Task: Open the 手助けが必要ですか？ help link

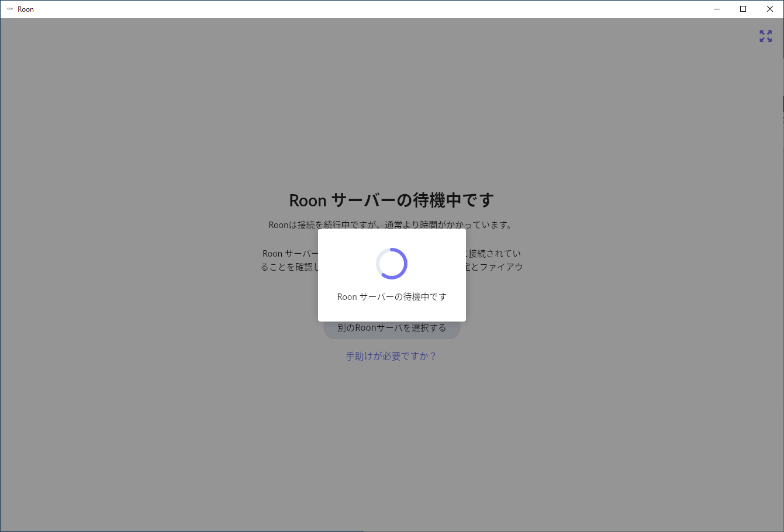Action: [391, 356]
